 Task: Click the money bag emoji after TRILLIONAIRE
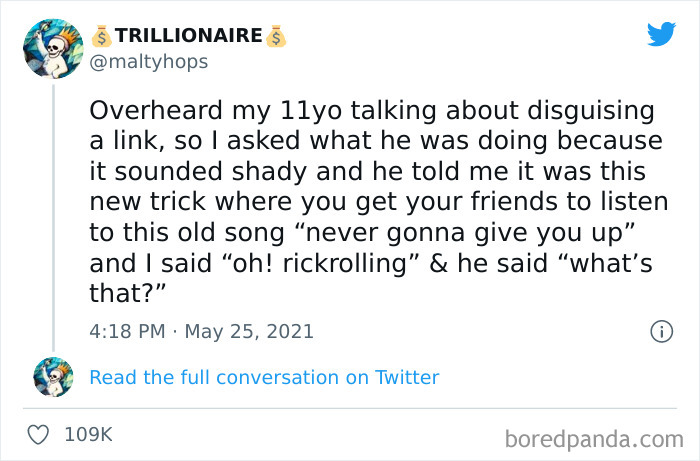pyautogui.click(x=277, y=37)
